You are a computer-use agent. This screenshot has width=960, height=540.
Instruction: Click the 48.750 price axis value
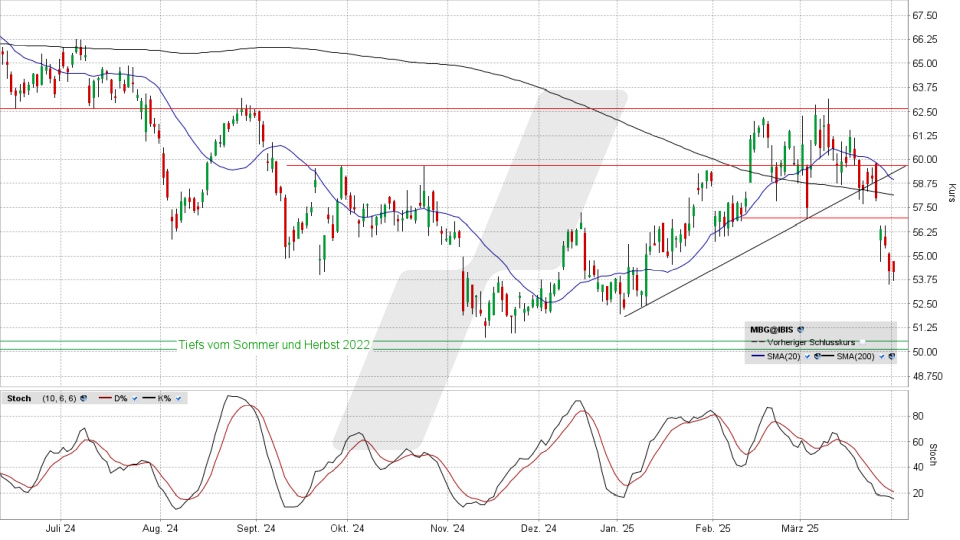pyautogui.click(x=927, y=376)
